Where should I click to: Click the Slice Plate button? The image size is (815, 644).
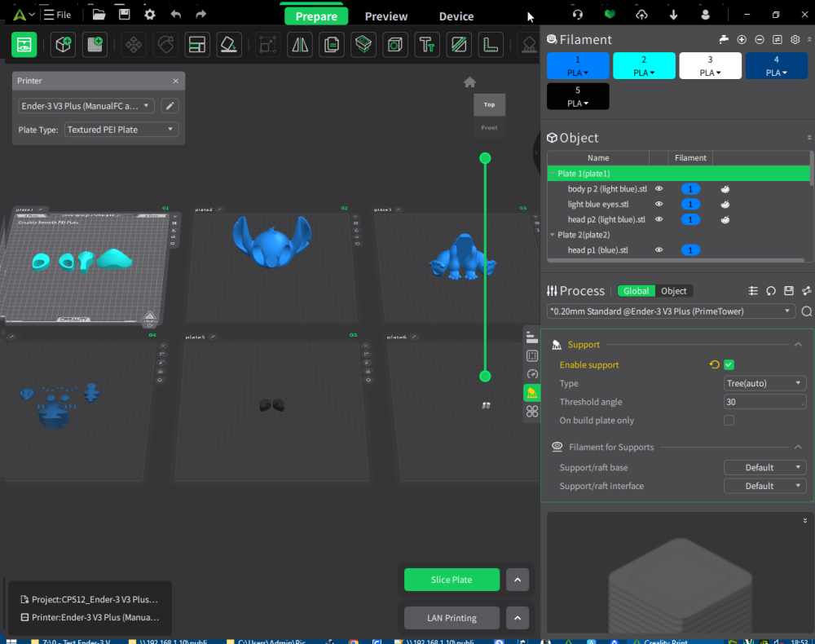pyautogui.click(x=452, y=580)
